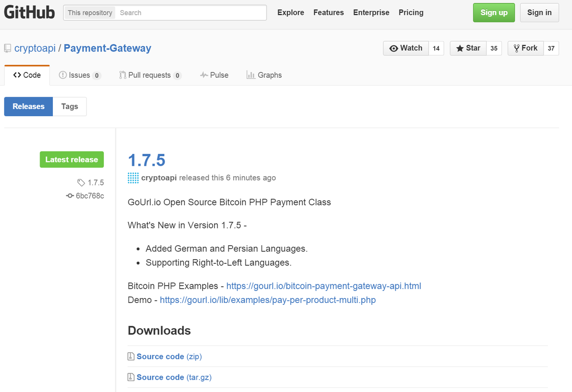
Task: Open cryptoapi author link under release title
Action: tap(159, 178)
